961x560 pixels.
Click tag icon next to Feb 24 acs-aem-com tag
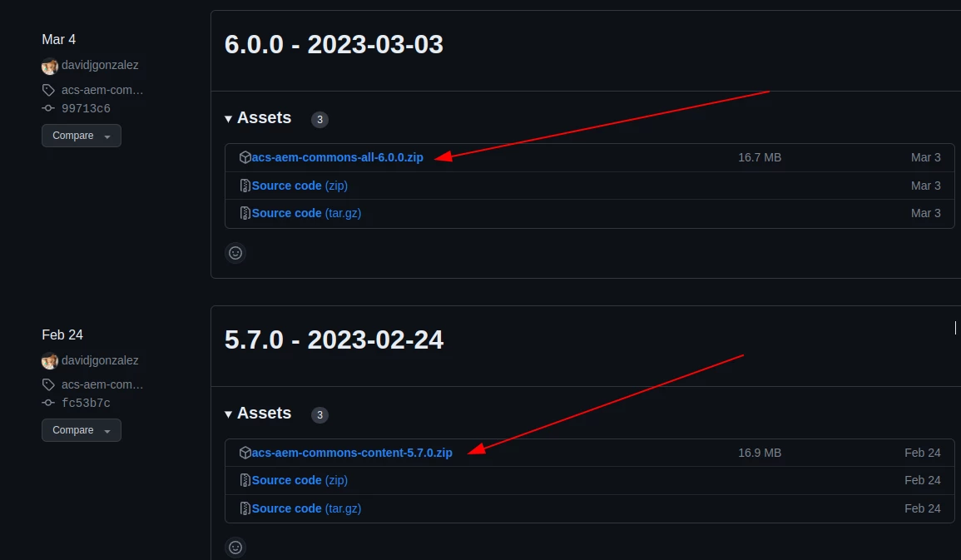[48, 384]
